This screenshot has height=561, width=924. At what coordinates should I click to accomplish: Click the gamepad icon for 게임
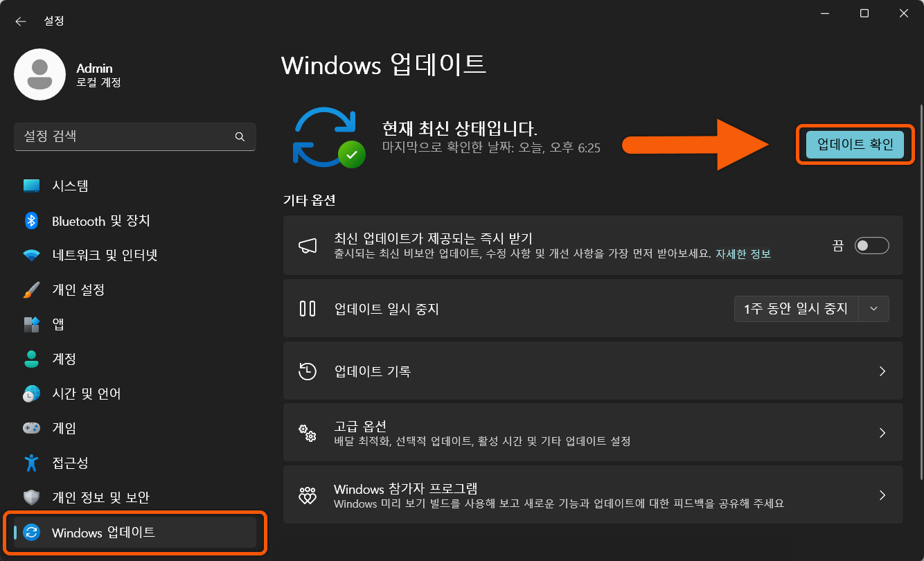pos(31,428)
